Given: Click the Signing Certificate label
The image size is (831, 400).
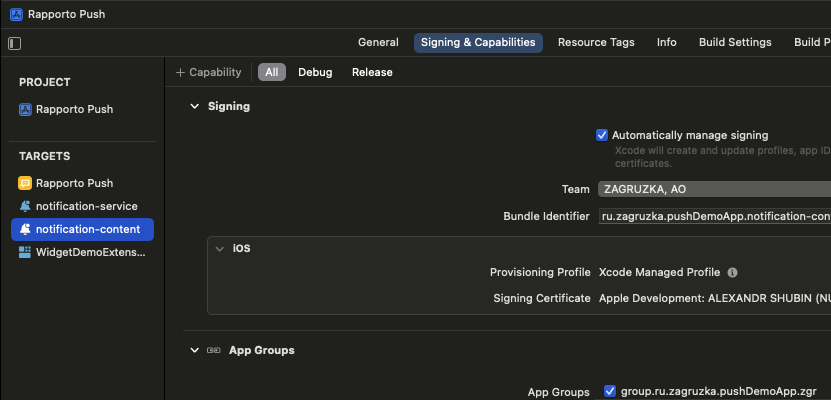Looking at the screenshot, I should (542, 298).
